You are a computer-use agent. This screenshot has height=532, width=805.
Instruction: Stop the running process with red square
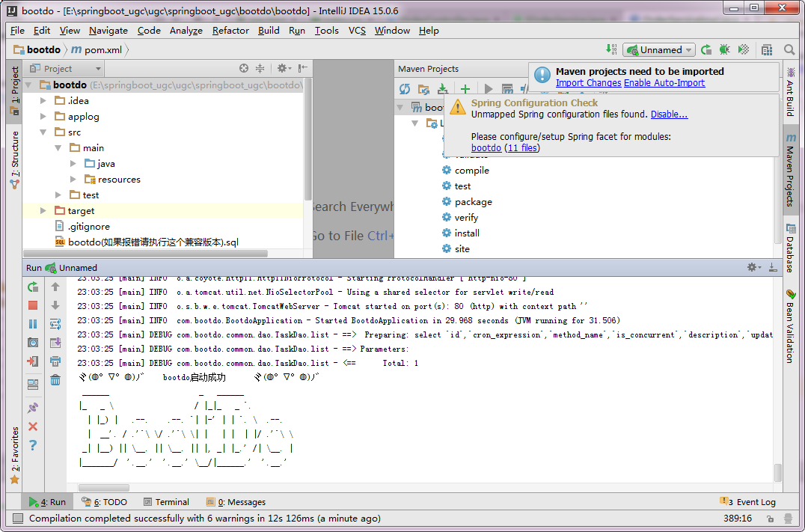coord(33,305)
